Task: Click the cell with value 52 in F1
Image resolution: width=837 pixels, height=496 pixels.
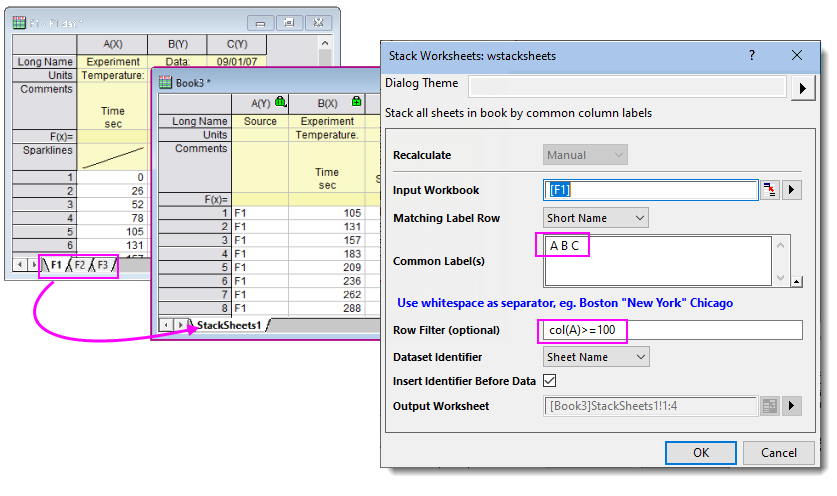Action: [x=113, y=204]
